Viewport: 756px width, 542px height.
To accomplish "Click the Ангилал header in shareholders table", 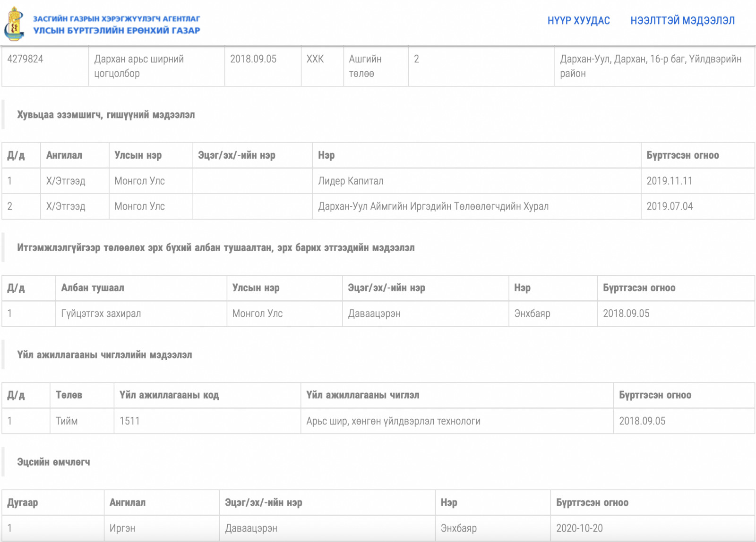I will (64, 155).
